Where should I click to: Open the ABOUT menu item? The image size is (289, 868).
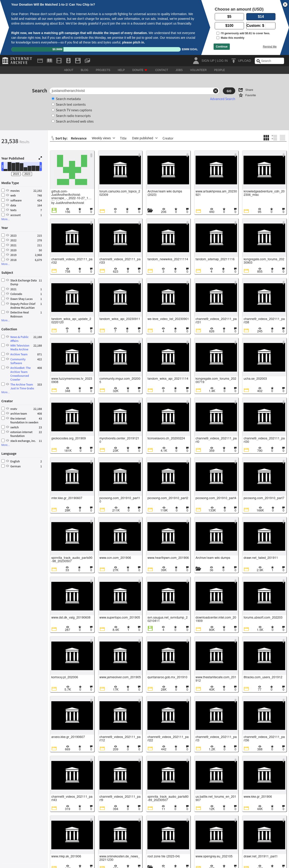click(x=69, y=70)
